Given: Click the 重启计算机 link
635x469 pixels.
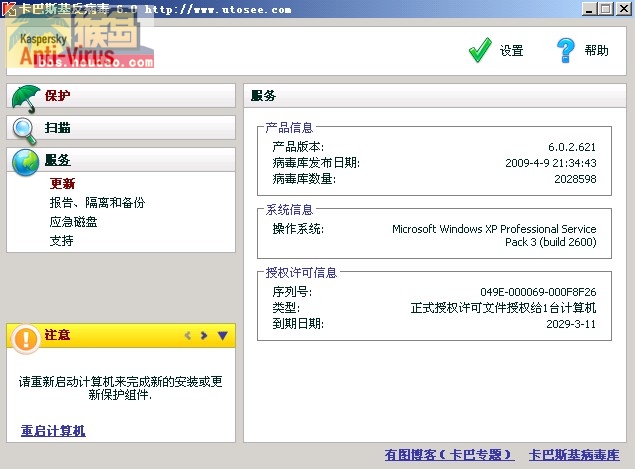Looking at the screenshot, I should click(53, 431).
